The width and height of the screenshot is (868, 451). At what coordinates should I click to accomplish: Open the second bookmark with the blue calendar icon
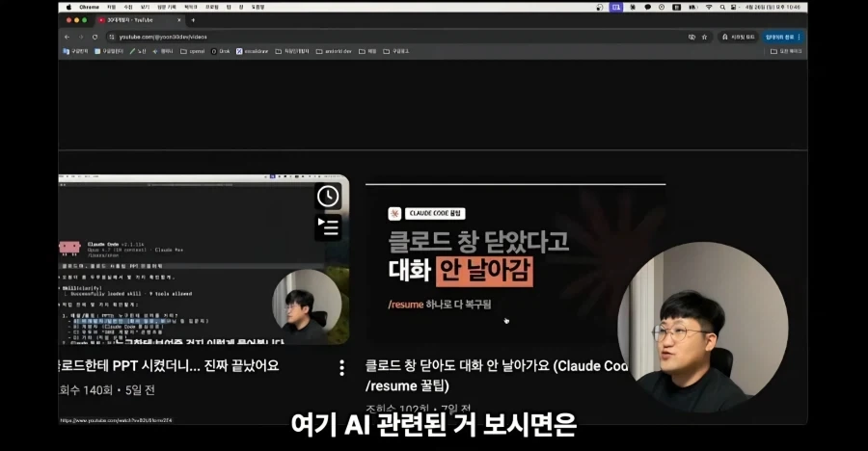[x=109, y=51]
